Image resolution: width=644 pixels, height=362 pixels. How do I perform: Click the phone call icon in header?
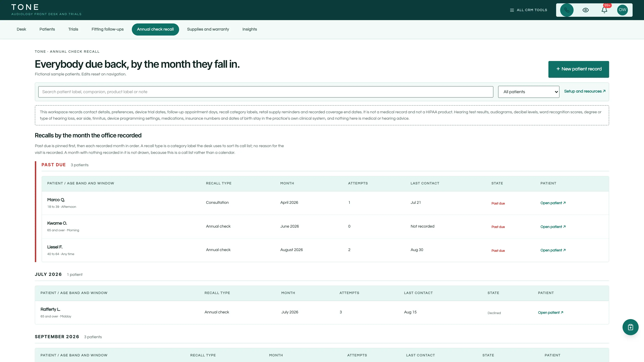[x=567, y=10]
